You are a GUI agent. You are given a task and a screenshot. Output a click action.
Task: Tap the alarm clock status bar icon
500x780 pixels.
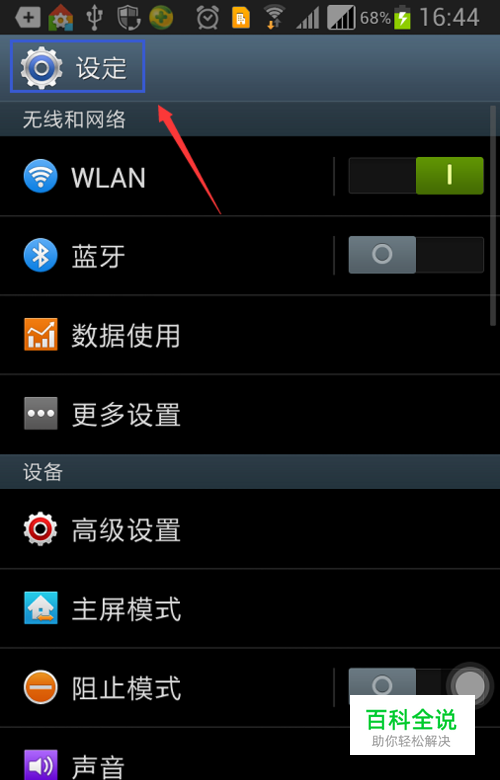pos(207,18)
